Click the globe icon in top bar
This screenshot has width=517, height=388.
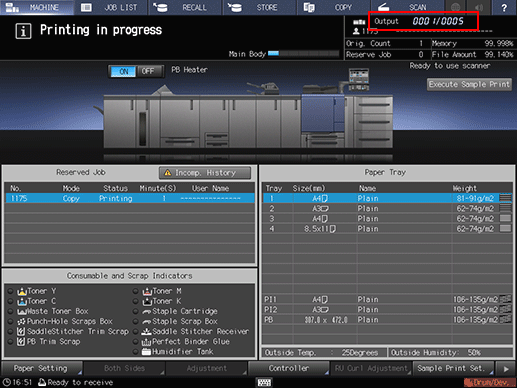(455, 7)
